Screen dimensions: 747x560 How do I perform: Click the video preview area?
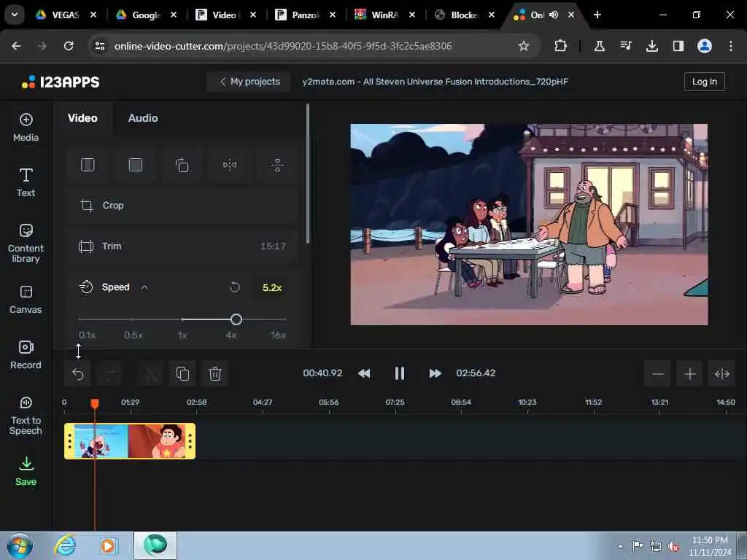530,225
